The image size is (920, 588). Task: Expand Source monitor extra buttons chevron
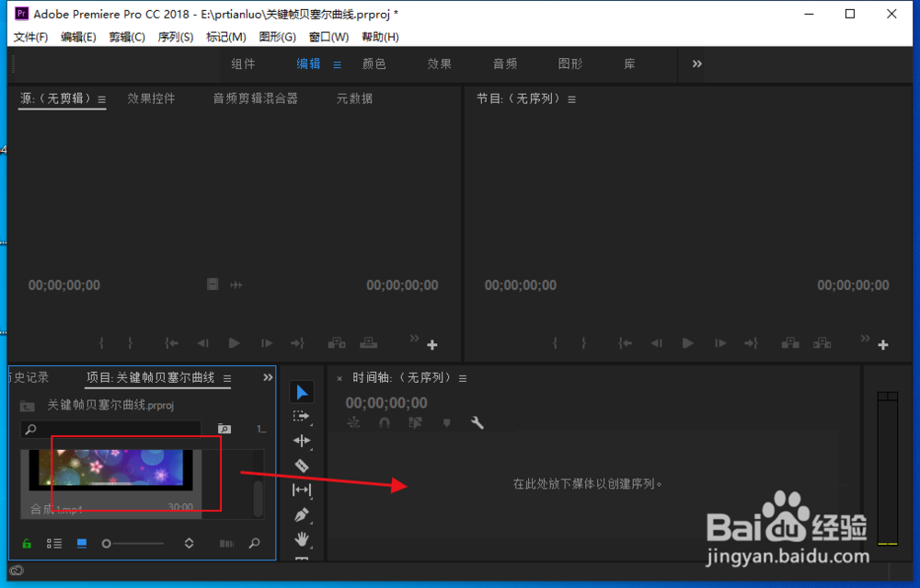coord(414,338)
